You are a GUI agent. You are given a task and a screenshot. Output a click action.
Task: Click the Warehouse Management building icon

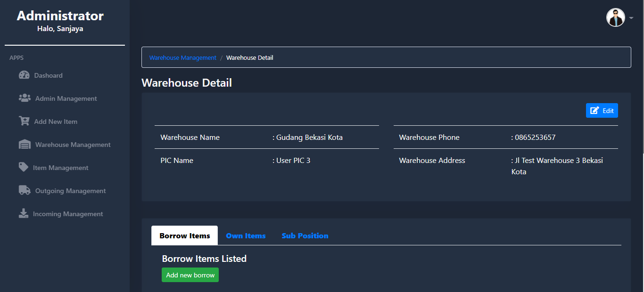(25, 145)
